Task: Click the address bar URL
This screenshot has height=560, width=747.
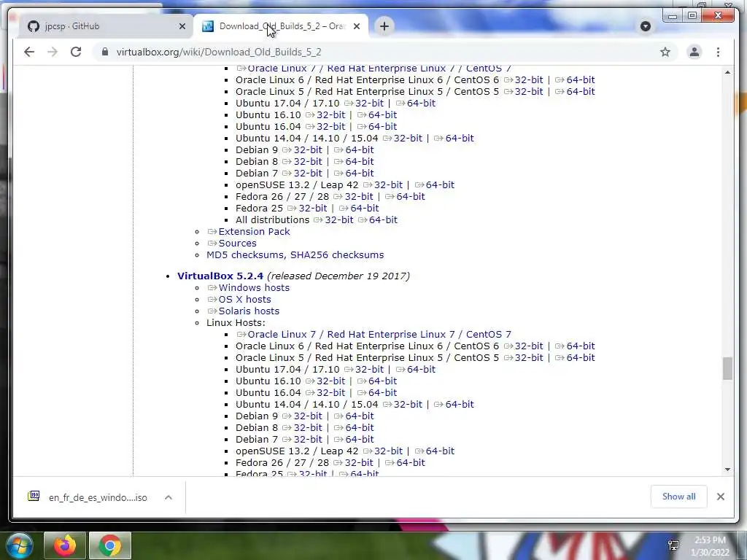Action: 219,52
